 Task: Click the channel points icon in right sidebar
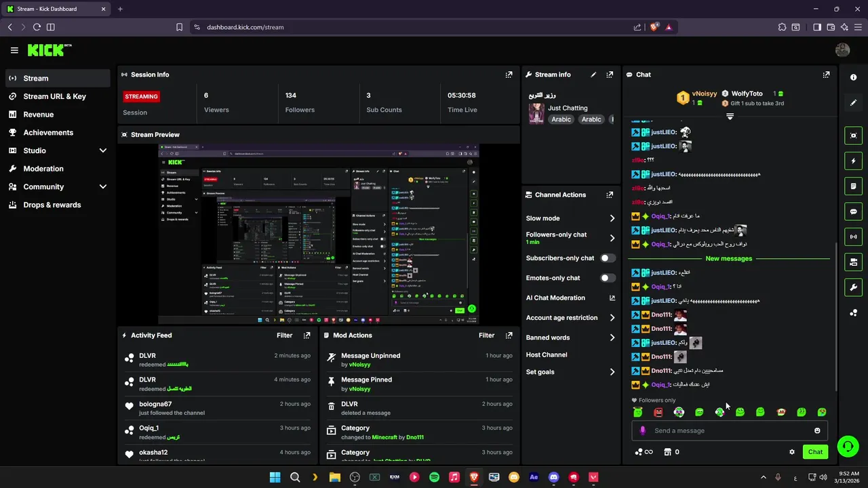[854, 312]
